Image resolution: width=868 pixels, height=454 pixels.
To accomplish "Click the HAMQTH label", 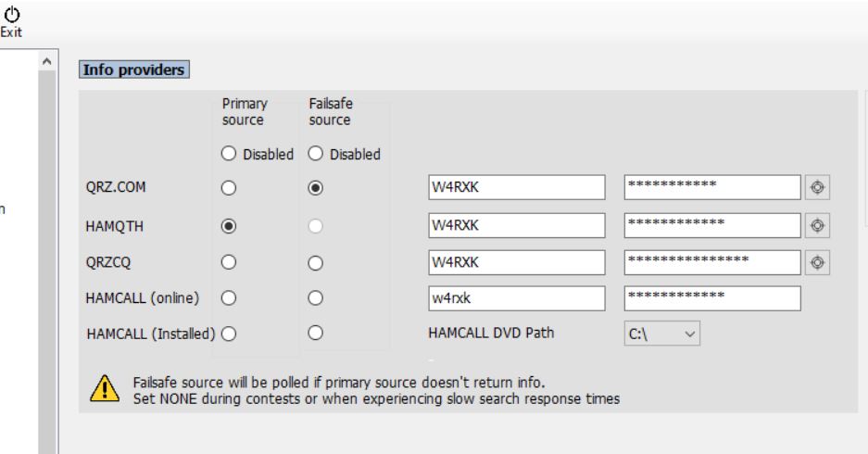I will [x=115, y=226].
